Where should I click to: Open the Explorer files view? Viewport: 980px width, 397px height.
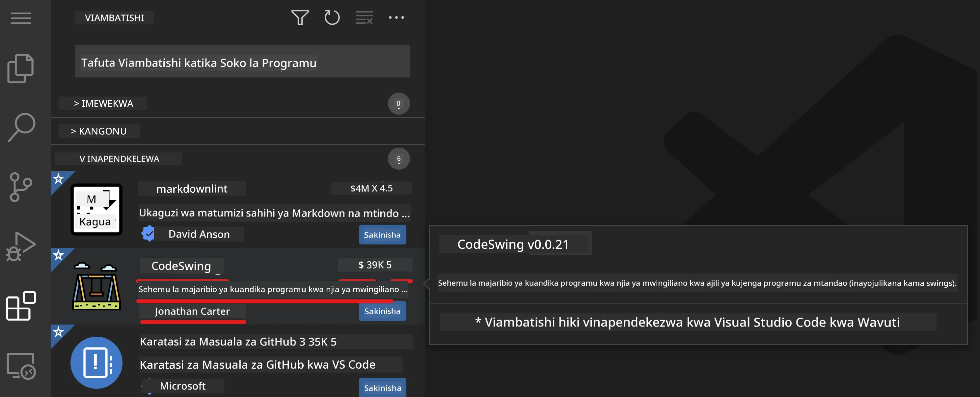[20, 69]
